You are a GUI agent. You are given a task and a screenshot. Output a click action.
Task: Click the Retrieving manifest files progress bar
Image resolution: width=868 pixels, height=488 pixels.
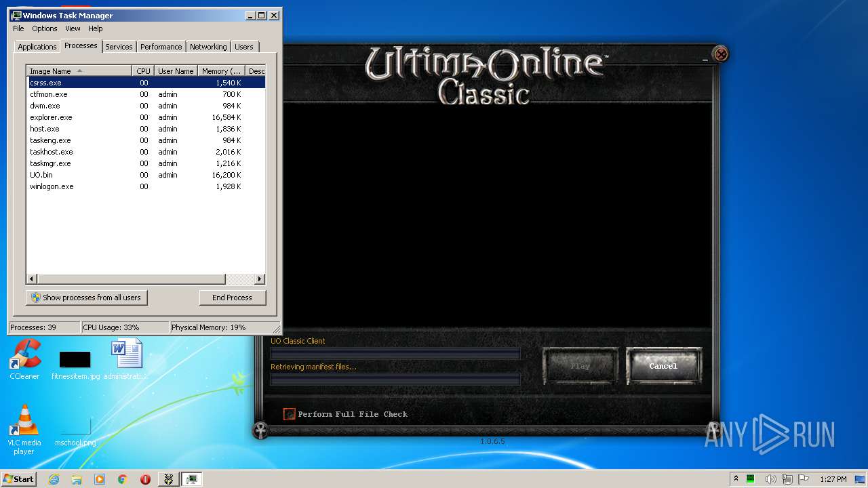coord(395,379)
